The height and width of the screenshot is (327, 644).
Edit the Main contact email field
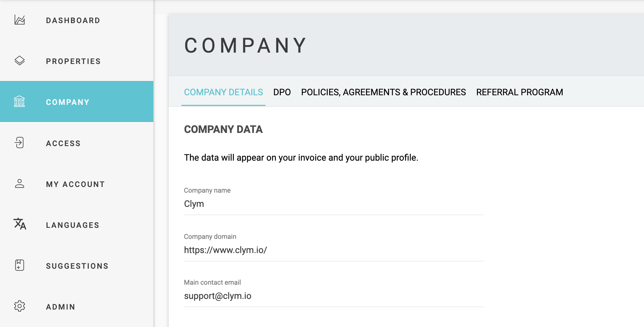click(x=334, y=296)
